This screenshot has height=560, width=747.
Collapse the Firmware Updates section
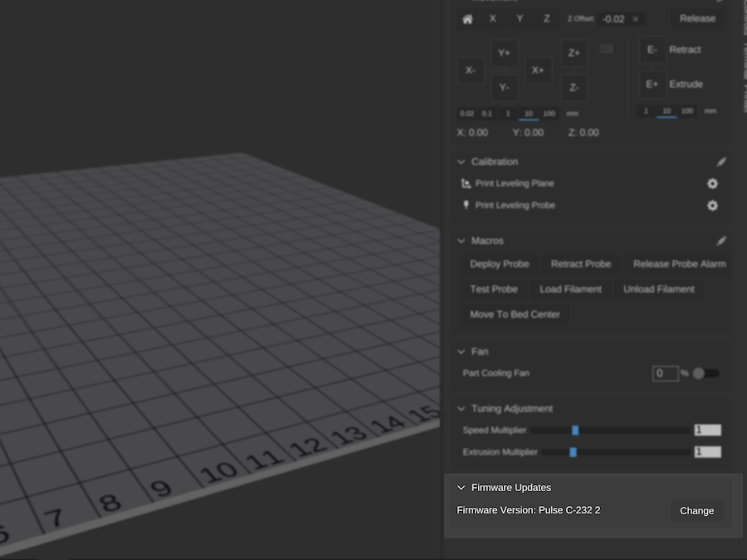pos(461,488)
